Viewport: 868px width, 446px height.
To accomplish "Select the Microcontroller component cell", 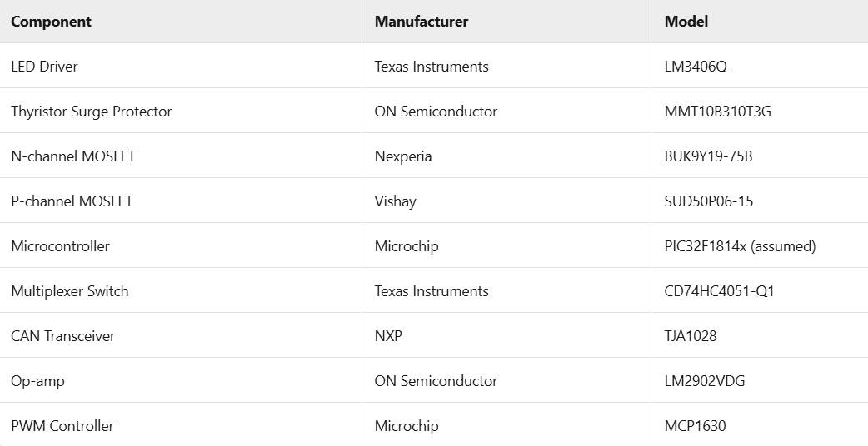I will tap(60, 246).
